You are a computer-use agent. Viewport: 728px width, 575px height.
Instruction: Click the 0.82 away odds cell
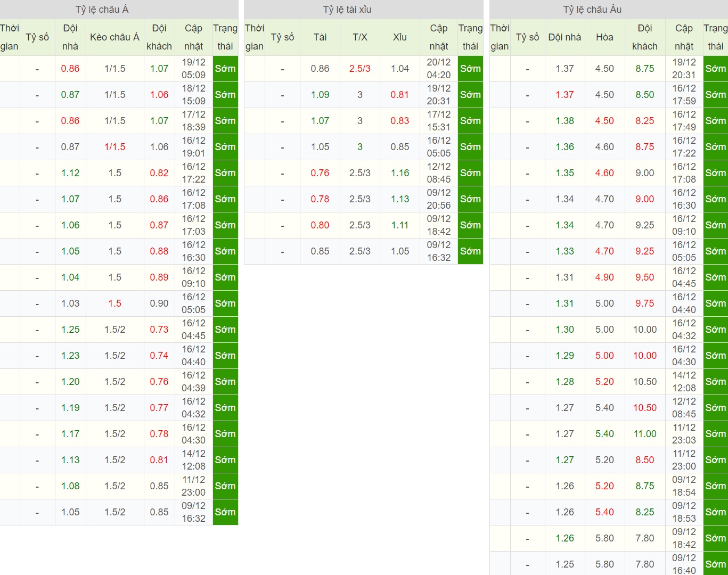tap(159, 173)
